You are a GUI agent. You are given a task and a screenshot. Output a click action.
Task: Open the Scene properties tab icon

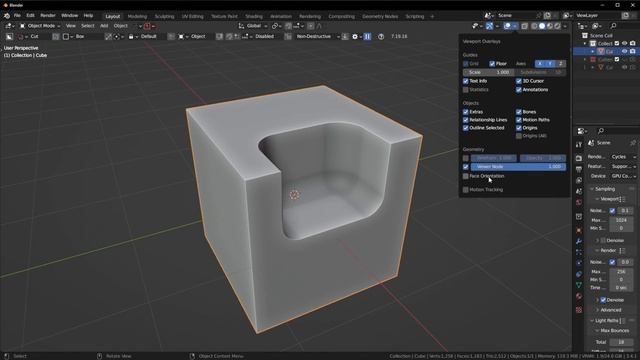[579, 191]
